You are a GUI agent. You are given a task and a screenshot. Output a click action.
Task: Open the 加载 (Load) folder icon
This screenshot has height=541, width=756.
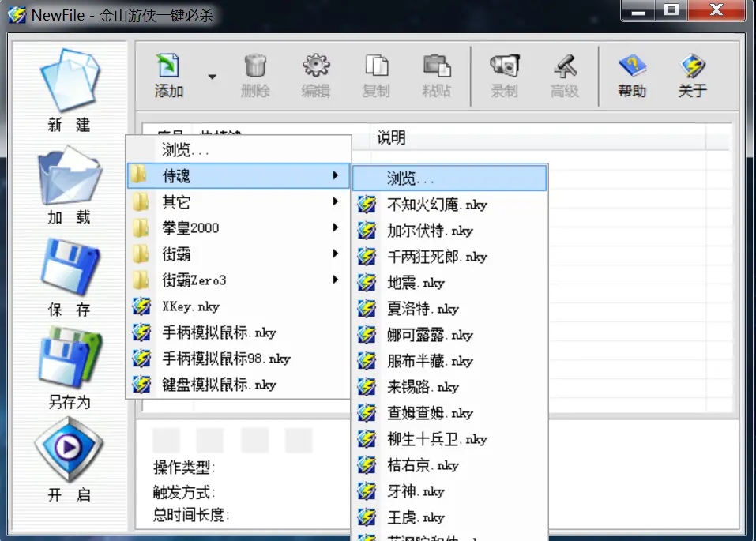click(x=70, y=177)
